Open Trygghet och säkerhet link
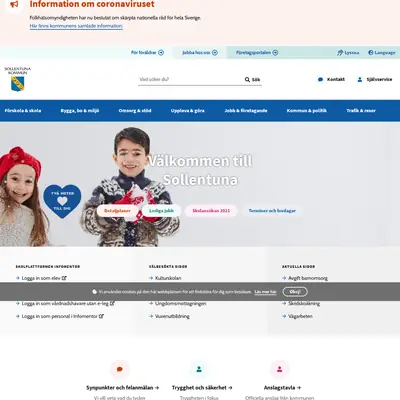Image resolution: width=400 pixels, height=400 pixels. pos(202,388)
